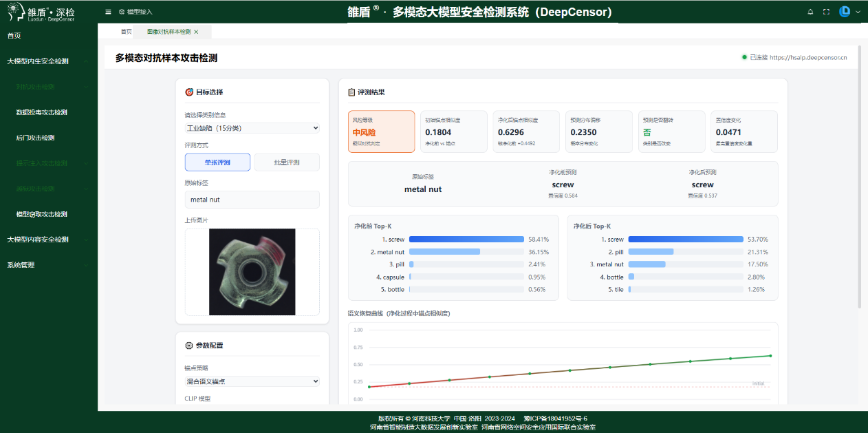Click the metal nut 17.50% bar
The image size is (868, 433).
click(686, 264)
